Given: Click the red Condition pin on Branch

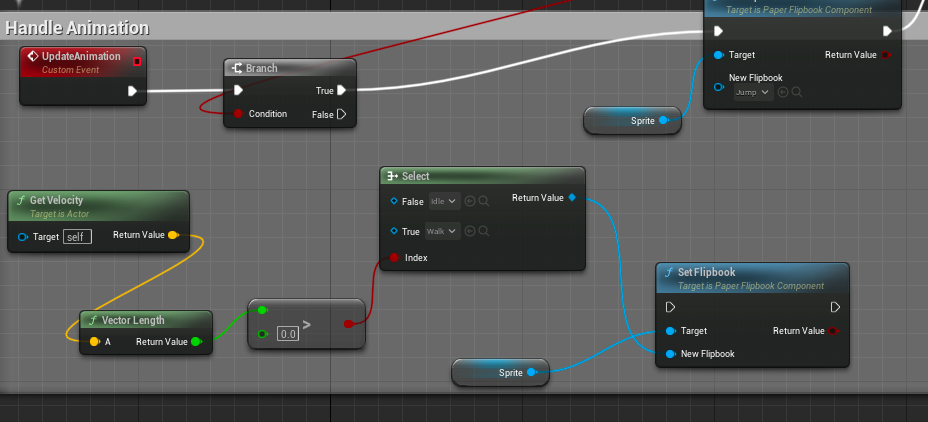Looking at the screenshot, I should point(238,114).
